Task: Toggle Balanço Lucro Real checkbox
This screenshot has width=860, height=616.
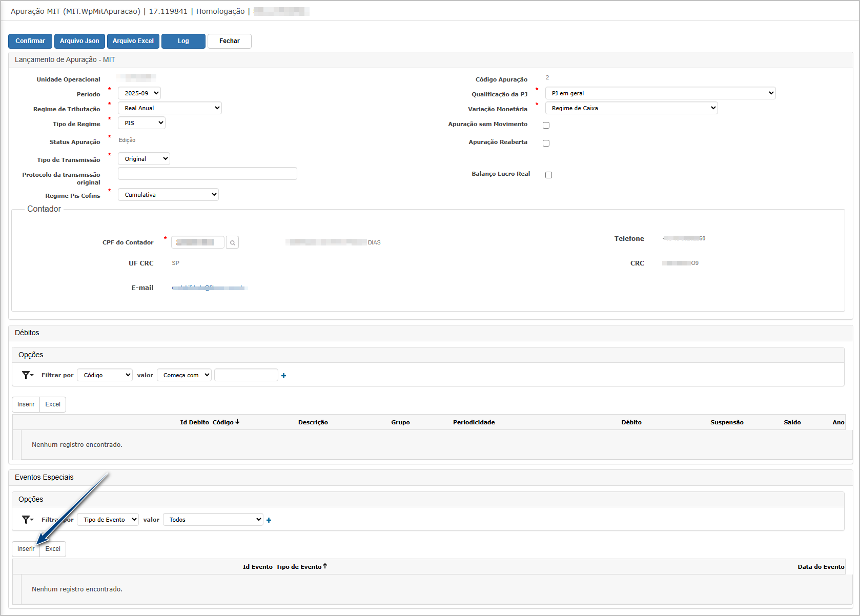Action: coord(548,175)
